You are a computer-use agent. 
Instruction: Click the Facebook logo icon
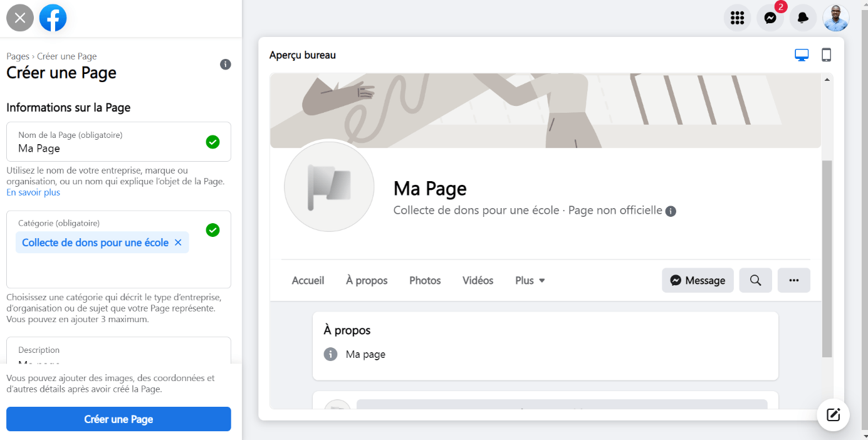tap(53, 18)
